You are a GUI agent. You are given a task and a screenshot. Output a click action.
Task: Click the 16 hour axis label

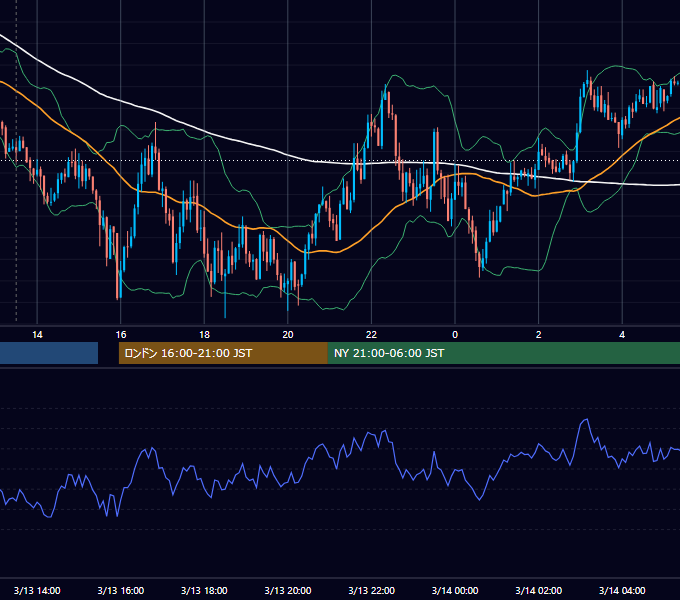(x=121, y=335)
